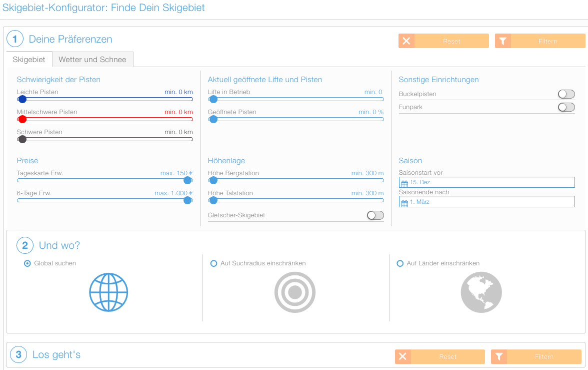
Task: Open the Skigebiet tab
Action: pyautogui.click(x=29, y=60)
